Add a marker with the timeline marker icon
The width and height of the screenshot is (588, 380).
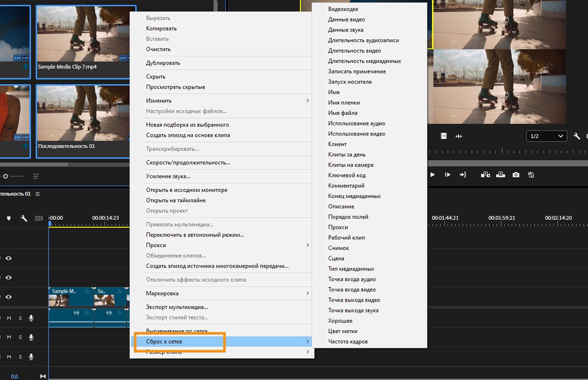click(9, 218)
